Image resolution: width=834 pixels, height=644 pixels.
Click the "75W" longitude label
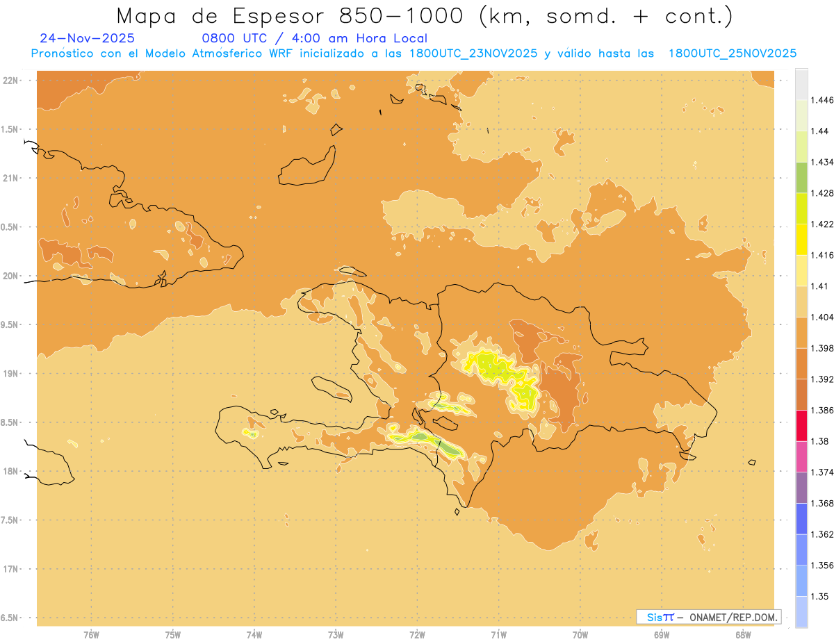pyautogui.click(x=173, y=635)
